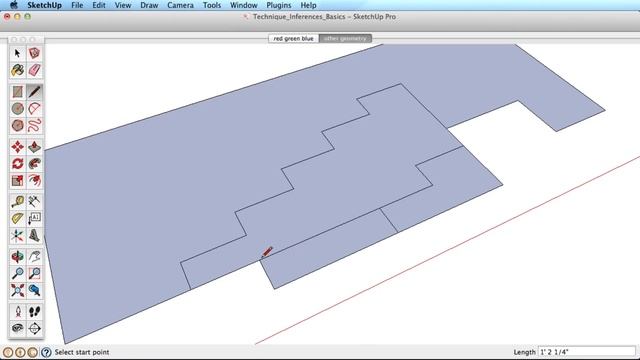Activate the Protractor tool

pos(17,218)
